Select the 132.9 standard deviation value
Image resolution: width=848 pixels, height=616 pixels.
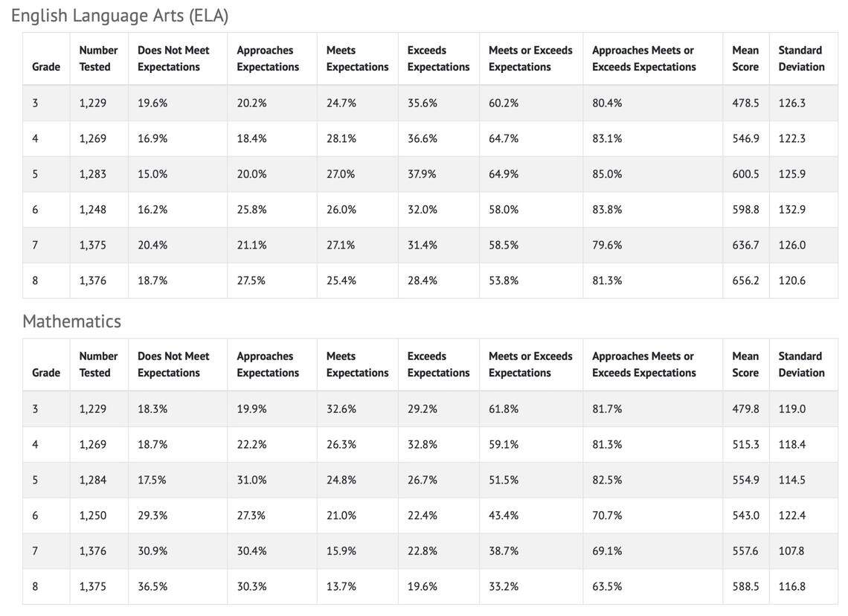[x=792, y=210]
